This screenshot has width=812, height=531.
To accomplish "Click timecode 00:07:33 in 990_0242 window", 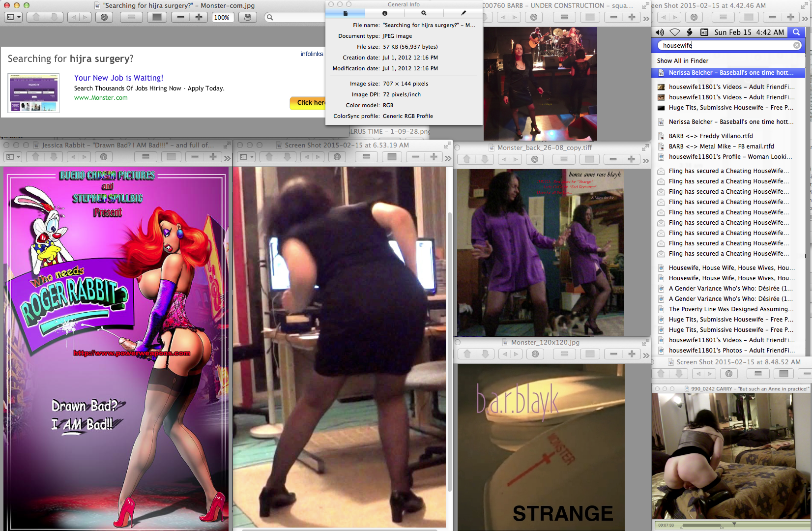I will (x=666, y=525).
